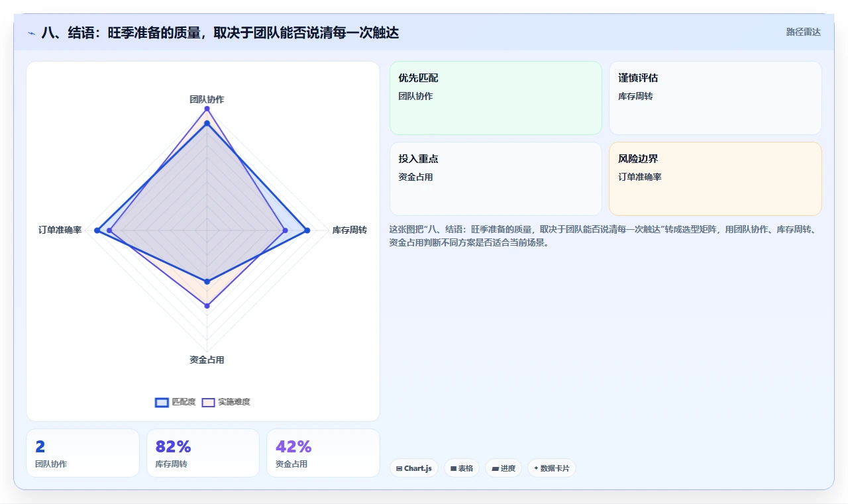Select the 数据卡片 chip

[x=552, y=468]
